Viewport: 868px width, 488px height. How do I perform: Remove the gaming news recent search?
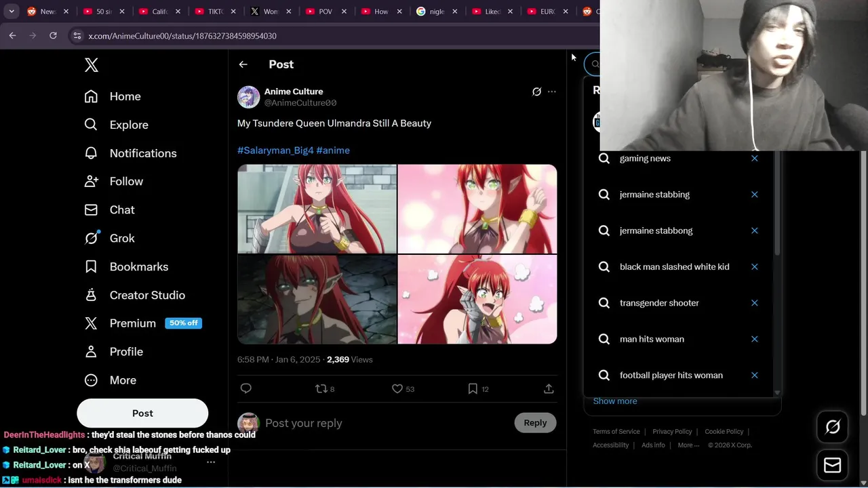[x=754, y=158]
